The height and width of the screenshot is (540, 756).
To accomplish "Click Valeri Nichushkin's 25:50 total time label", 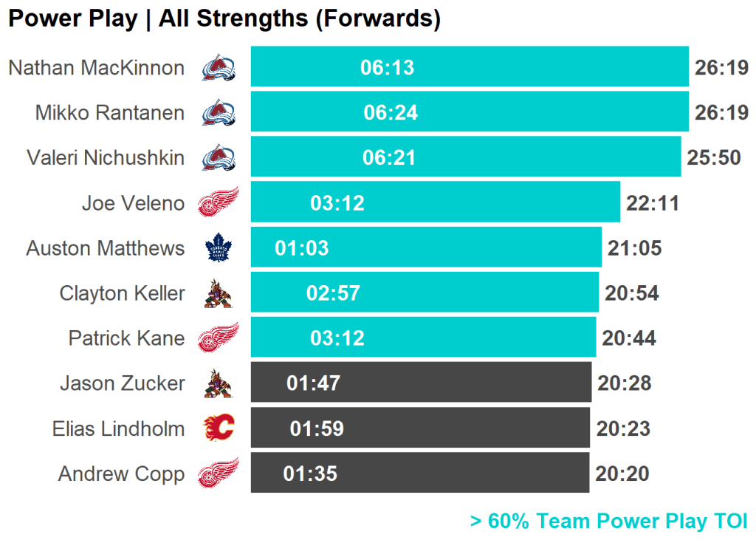I will [713, 158].
